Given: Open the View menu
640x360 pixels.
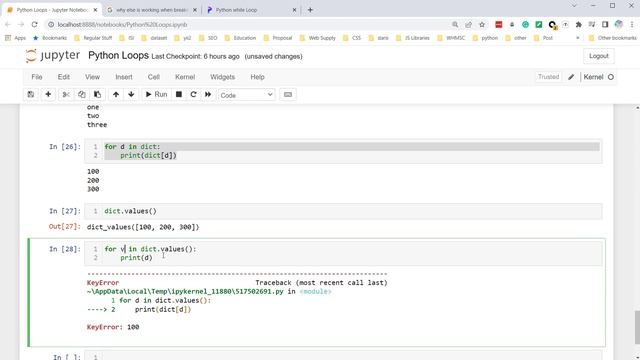Looking at the screenshot, I should coord(92,77).
